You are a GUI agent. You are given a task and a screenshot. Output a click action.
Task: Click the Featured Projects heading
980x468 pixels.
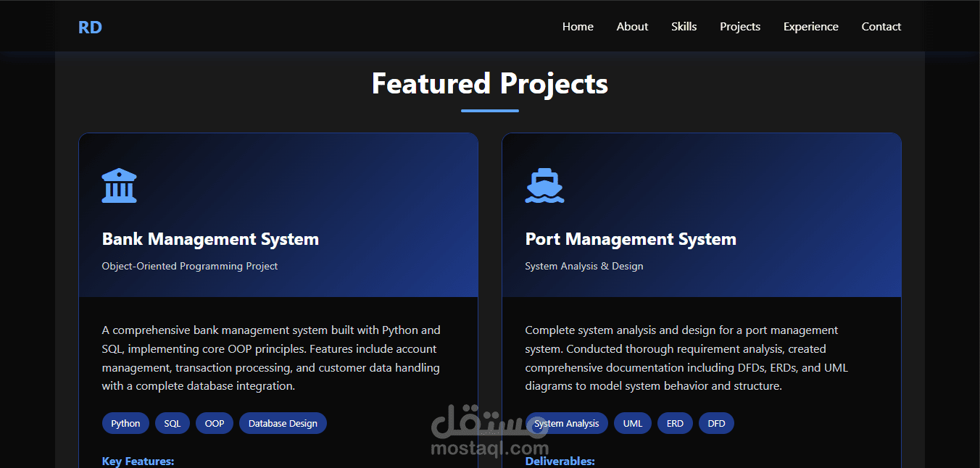click(490, 84)
